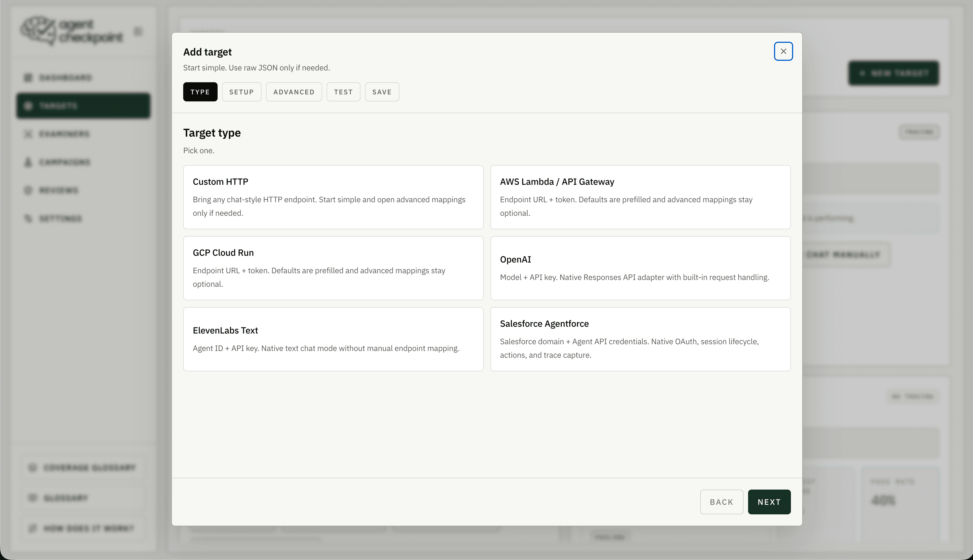Close the Add target dialog
This screenshot has height=560, width=973.
[x=783, y=51]
